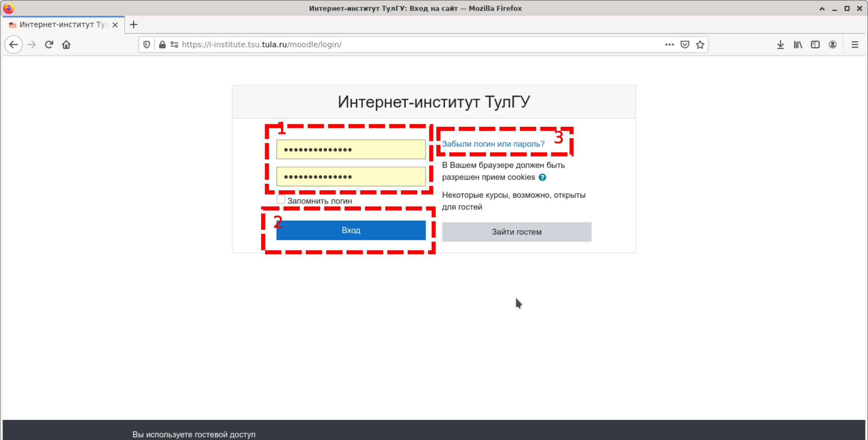Screen dimensions: 868x440
Task: Open site permissions icon in address bar
Action: 174,45
